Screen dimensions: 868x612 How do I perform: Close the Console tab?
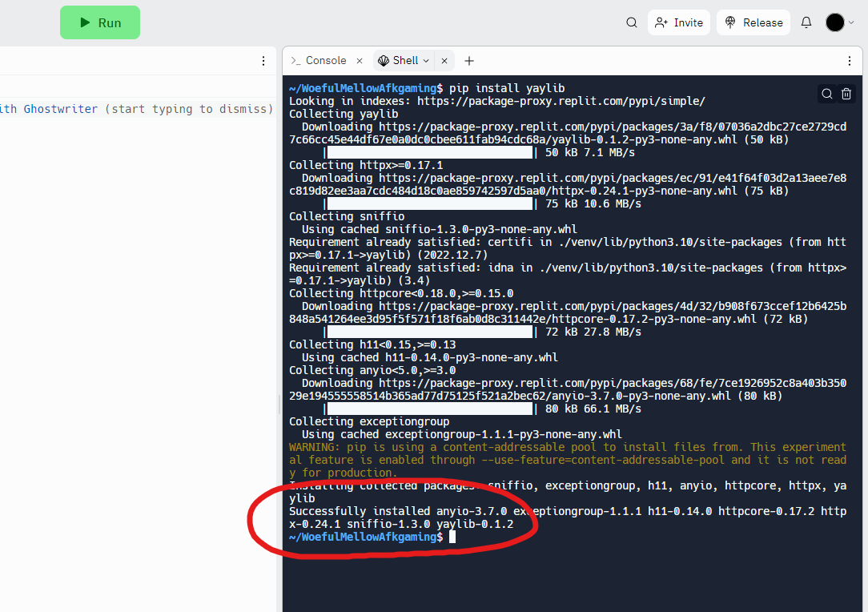coord(360,61)
